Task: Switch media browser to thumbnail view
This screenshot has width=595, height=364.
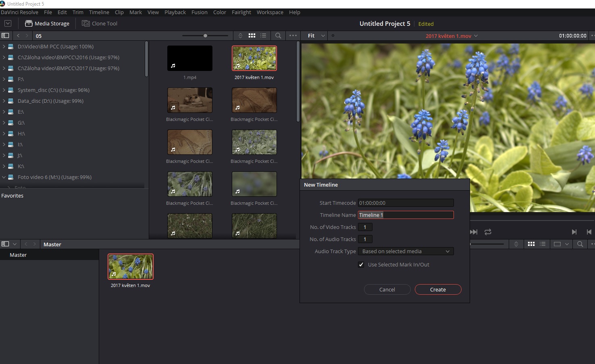Action: pyautogui.click(x=252, y=35)
